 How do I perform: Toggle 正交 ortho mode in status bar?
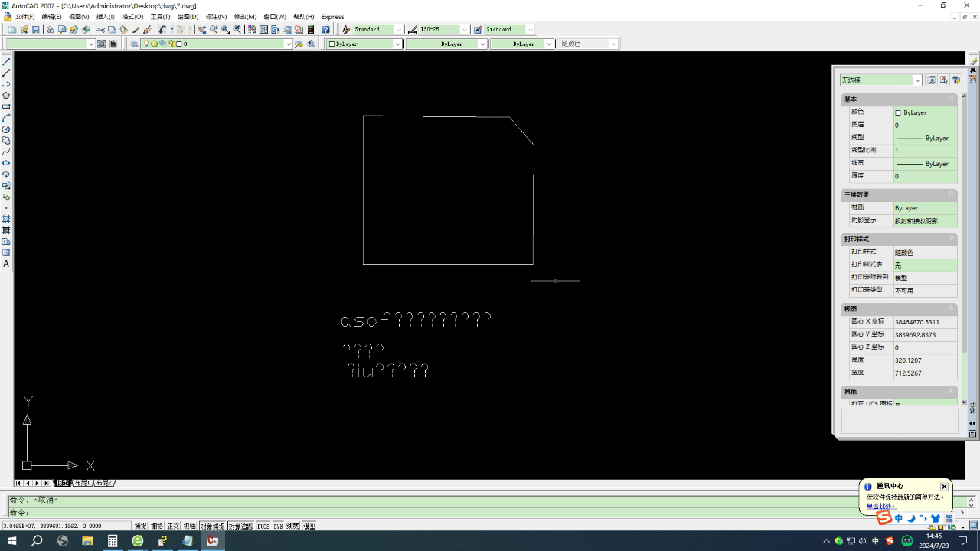pyautogui.click(x=173, y=527)
